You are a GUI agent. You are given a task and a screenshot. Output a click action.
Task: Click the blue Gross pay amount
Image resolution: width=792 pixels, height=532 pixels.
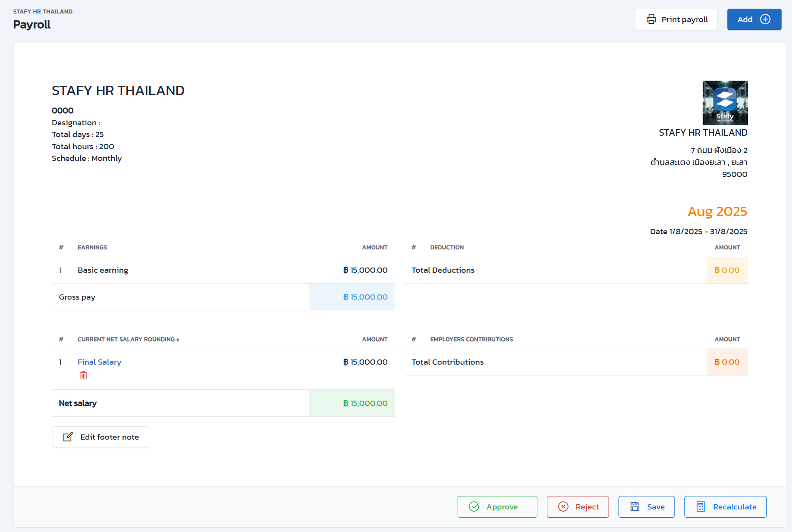[x=365, y=297]
